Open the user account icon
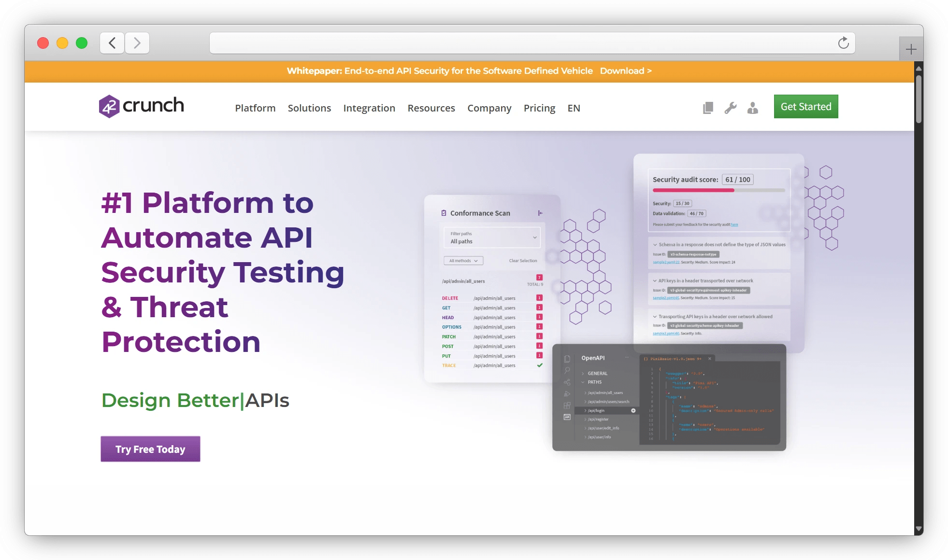 (752, 108)
